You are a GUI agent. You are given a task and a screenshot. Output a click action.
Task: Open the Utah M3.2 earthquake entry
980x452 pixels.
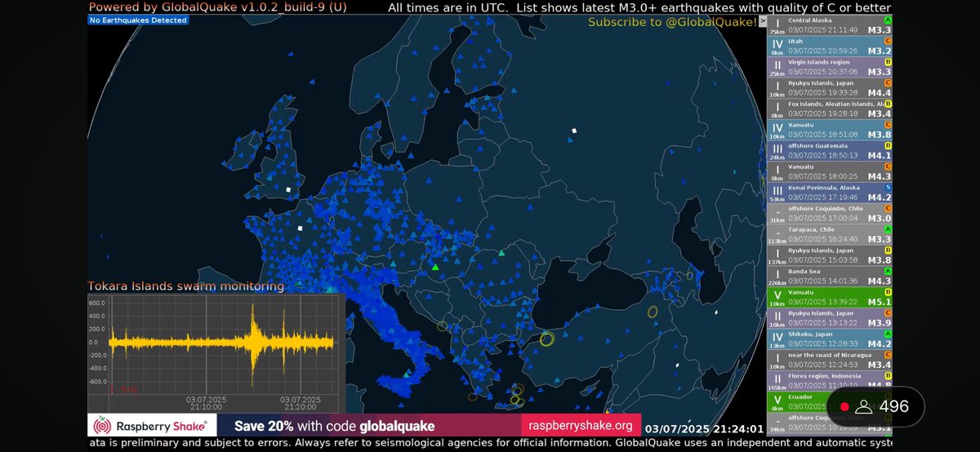[830, 45]
